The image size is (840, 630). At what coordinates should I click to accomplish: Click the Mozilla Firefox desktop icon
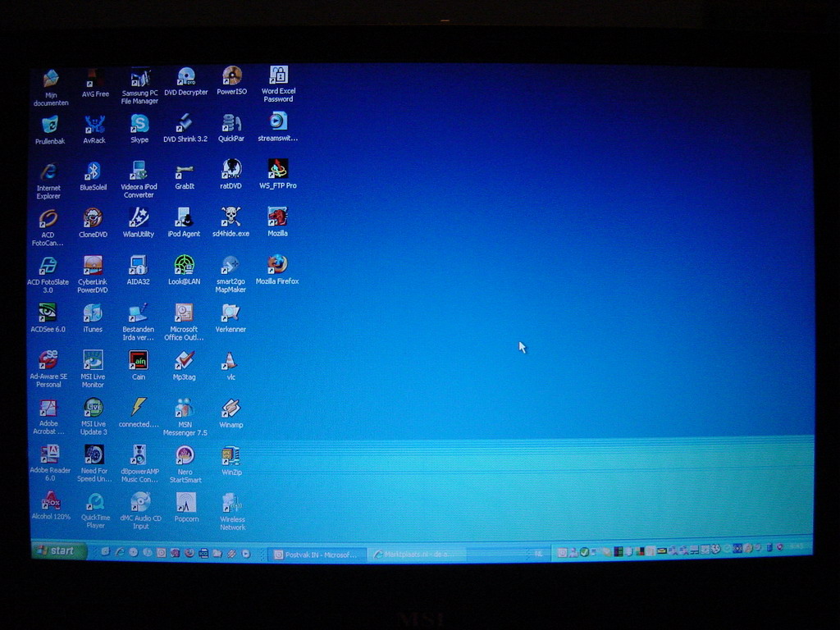coord(277,269)
